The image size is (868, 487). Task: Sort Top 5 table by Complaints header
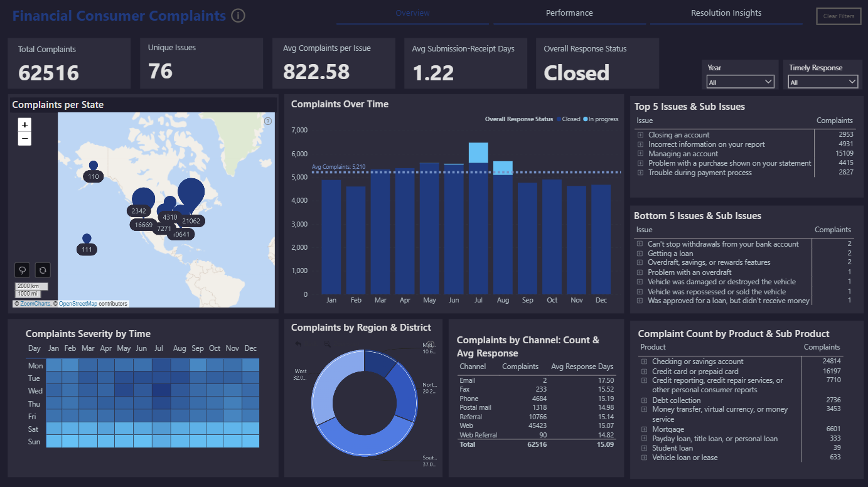834,120
